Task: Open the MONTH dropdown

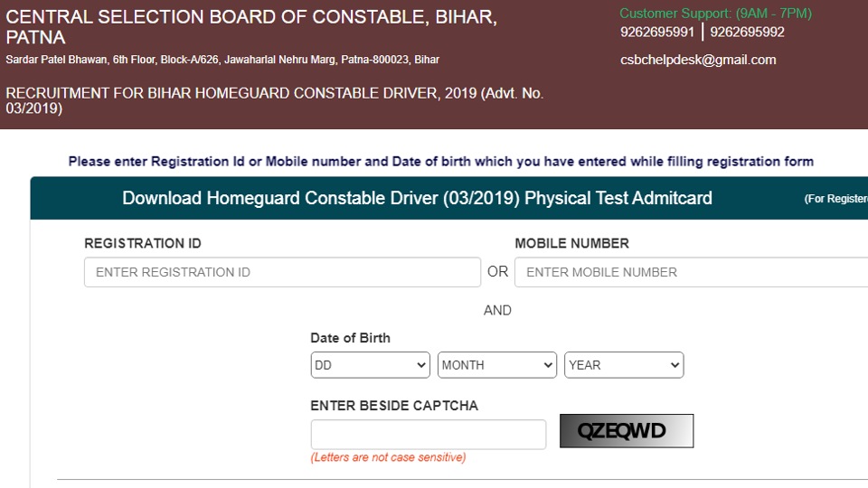Action: click(x=497, y=365)
